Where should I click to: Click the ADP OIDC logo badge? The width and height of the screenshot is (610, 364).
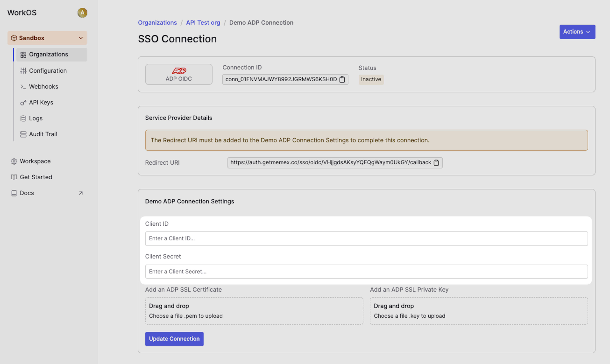(179, 74)
